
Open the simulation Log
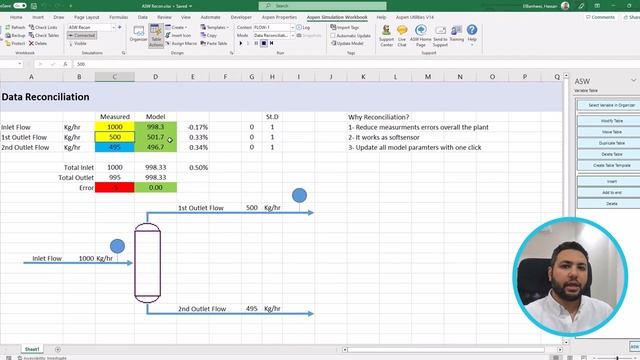303,27
